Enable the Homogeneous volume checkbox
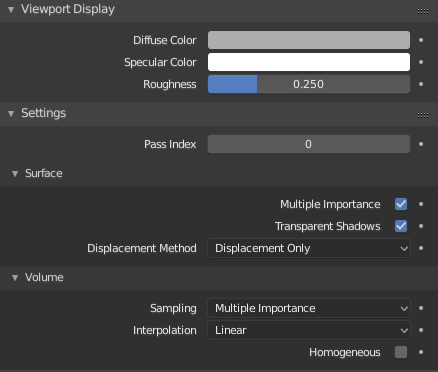Viewport: 438px width, 372px height. [401, 352]
